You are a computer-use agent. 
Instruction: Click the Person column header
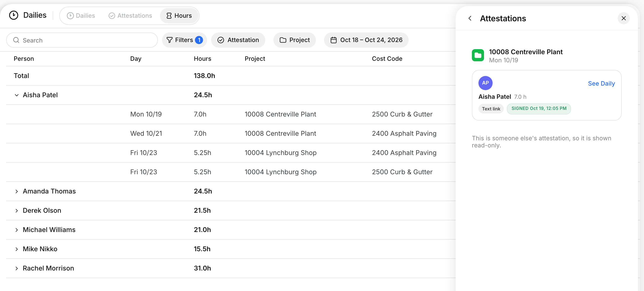pyautogui.click(x=24, y=59)
